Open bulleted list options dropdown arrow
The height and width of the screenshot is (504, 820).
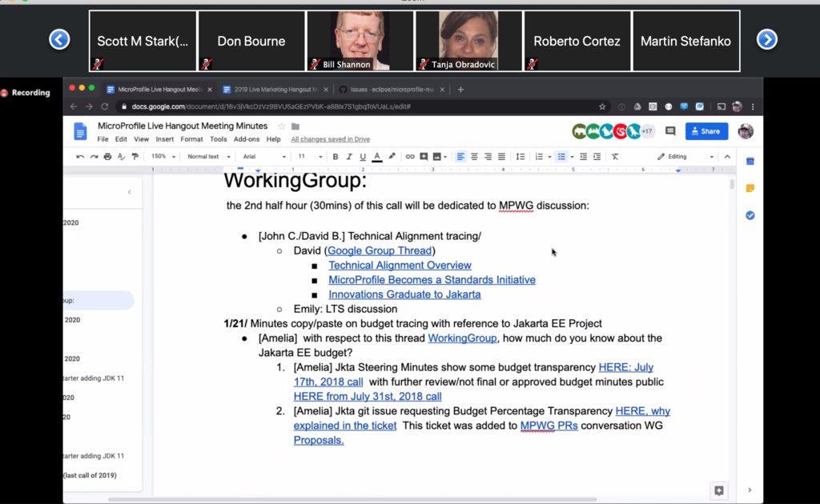[572, 157]
